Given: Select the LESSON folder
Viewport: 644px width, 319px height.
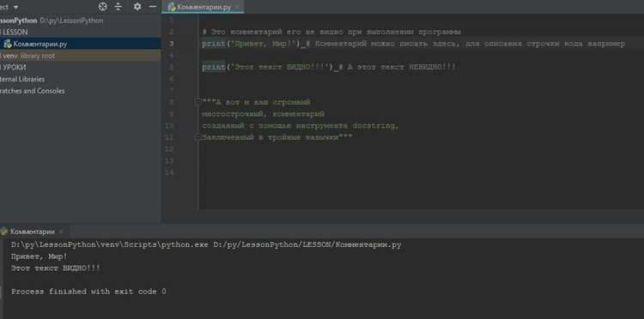Looking at the screenshot, I should 15,32.
